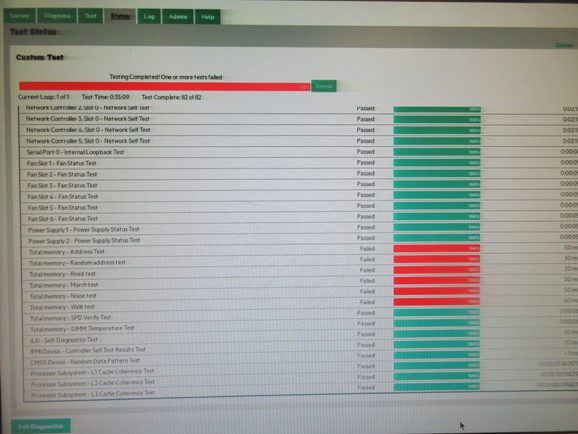Click 'Testing Completed! One or more tests failed' message

(x=166, y=77)
